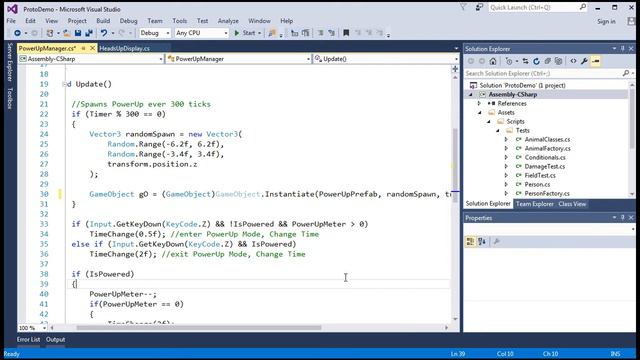The width and height of the screenshot is (640, 360).
Task: Click the Save All toolbar icon
Action: [x=89, y=33]
